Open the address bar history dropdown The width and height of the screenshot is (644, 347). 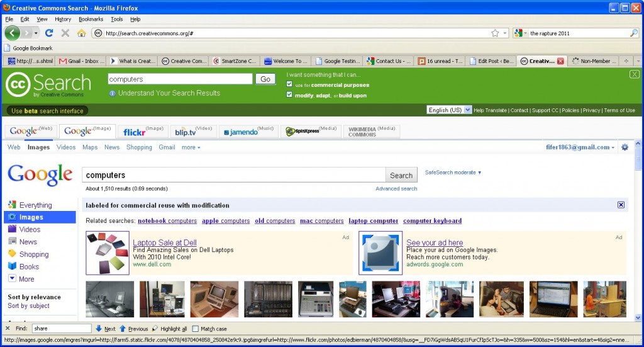pyautogui.click(x=505, y=33)
